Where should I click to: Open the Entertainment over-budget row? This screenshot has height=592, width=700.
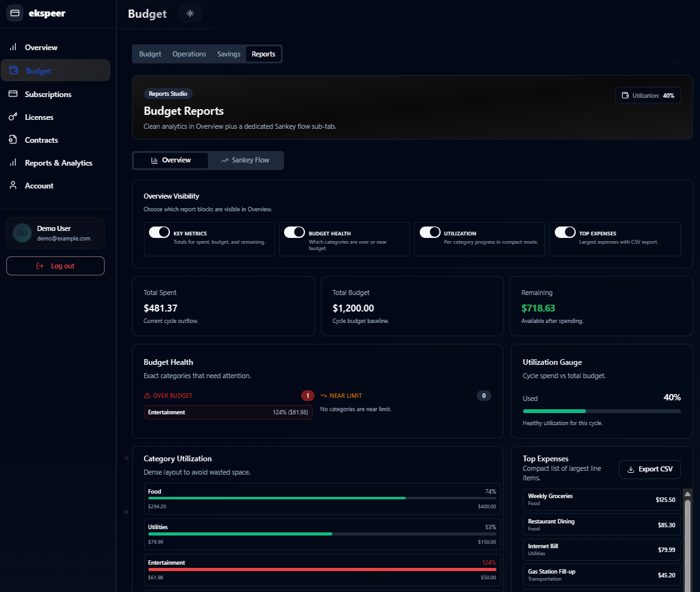tap(228, 412)
